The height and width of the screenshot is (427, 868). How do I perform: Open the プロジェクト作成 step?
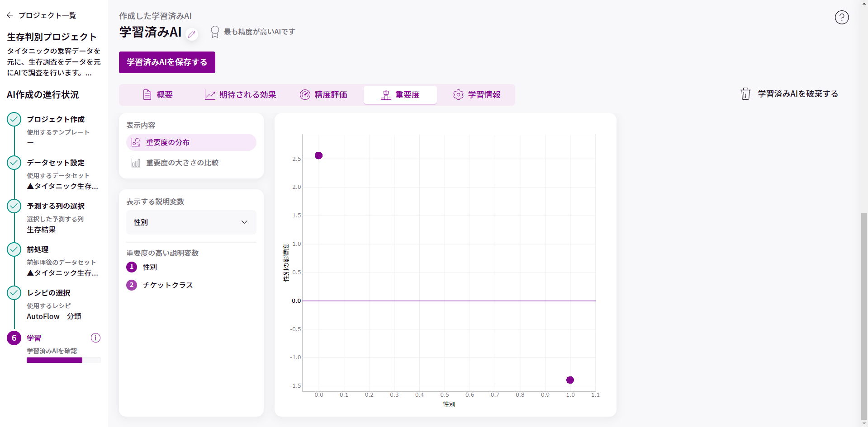[56, 119]
